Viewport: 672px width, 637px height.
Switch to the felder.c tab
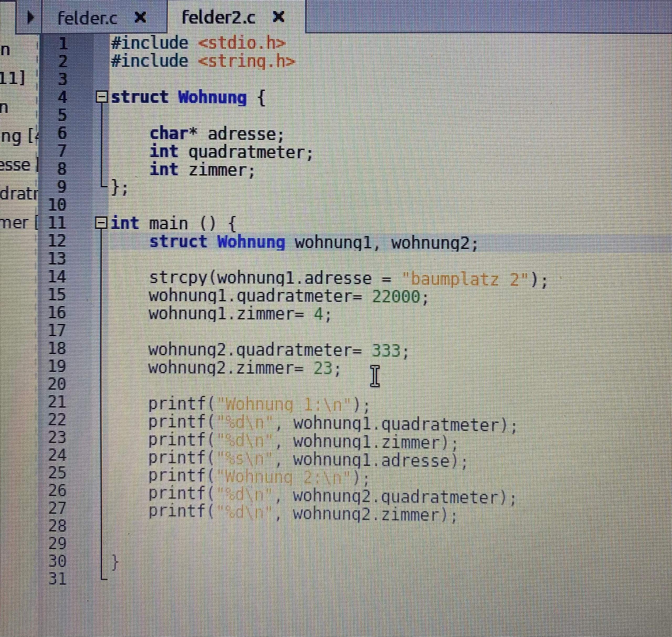click(x=87, y=18)
